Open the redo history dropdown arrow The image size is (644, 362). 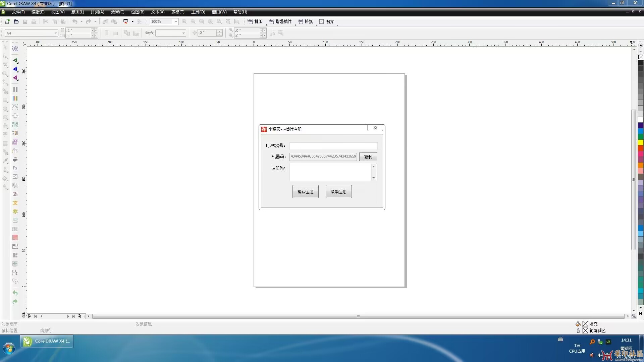point(96,21)
